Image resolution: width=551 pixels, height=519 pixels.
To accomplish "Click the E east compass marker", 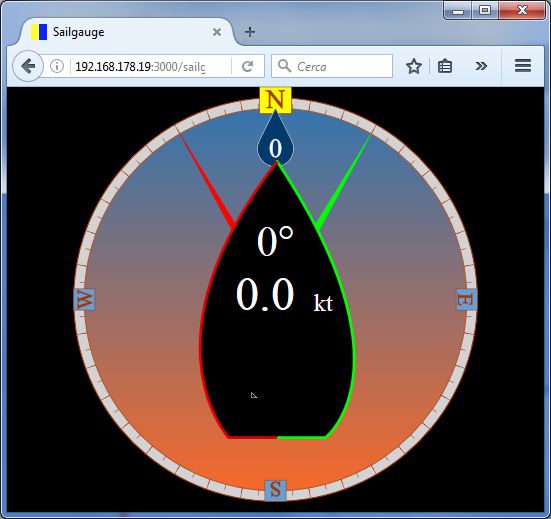I will click(x=467, y=300).
